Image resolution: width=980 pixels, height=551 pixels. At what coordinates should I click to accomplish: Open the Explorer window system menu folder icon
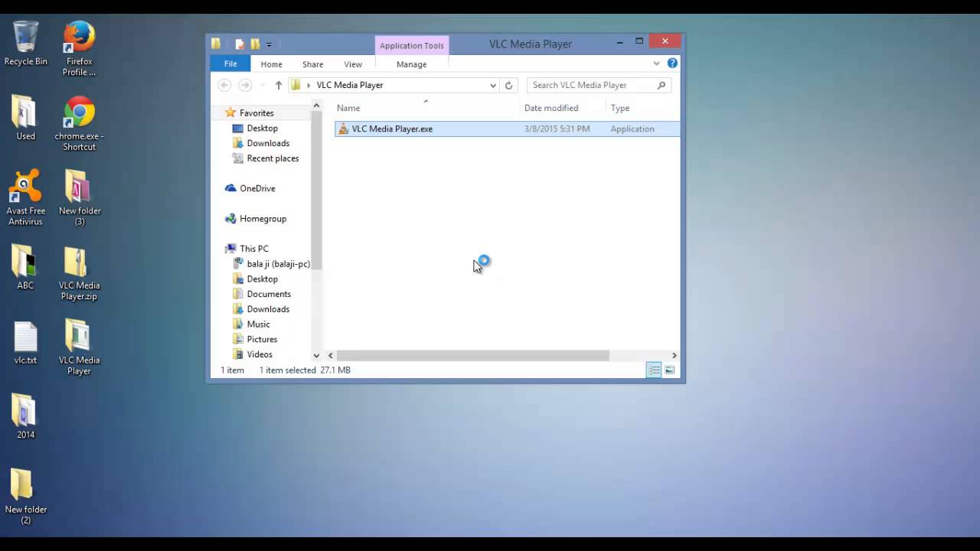pos(217,44)
